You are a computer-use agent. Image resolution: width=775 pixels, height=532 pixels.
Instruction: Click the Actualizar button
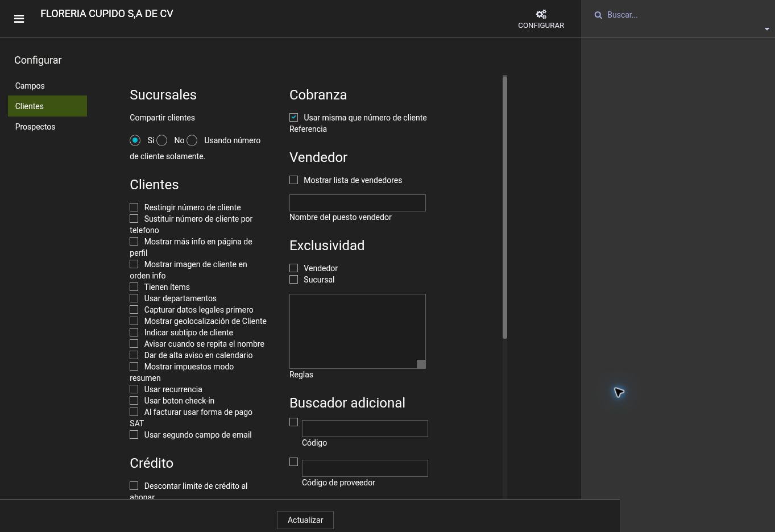(305, 520)
